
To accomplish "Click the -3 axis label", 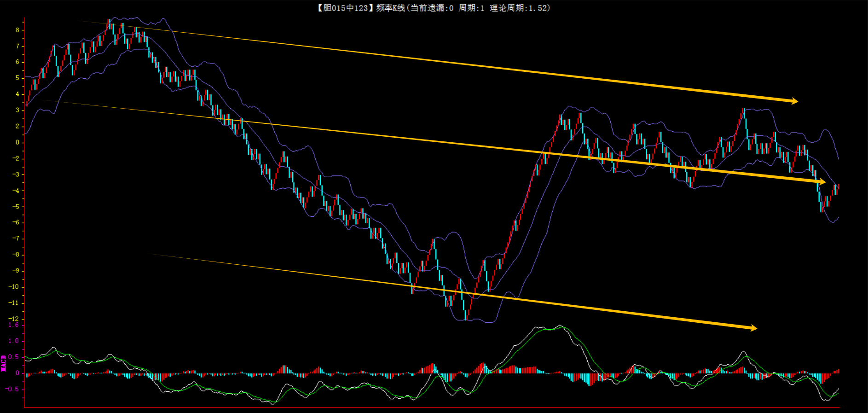I will [x=16, y=175].
